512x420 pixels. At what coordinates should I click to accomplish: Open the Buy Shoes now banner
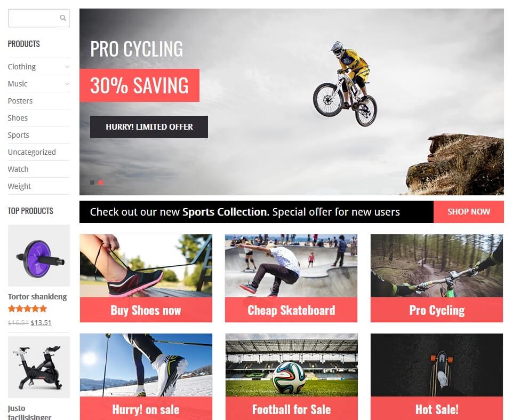coord(146,278)
